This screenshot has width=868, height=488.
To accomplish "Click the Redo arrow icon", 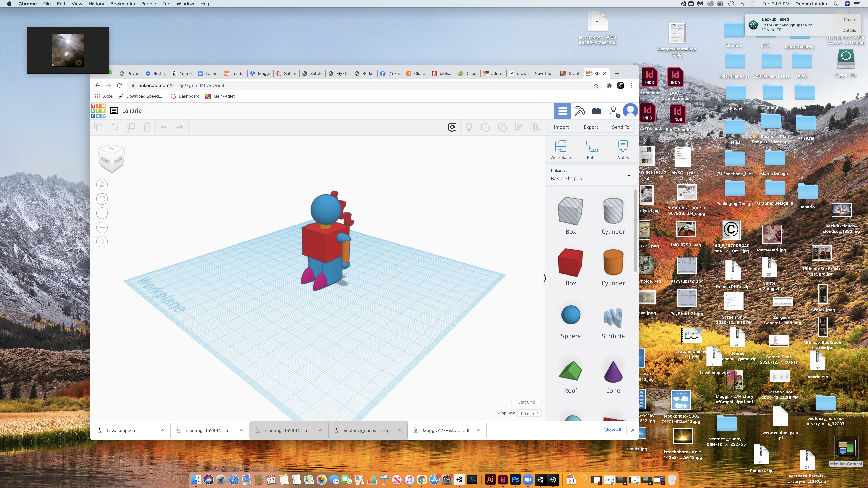I will (180, 127).
